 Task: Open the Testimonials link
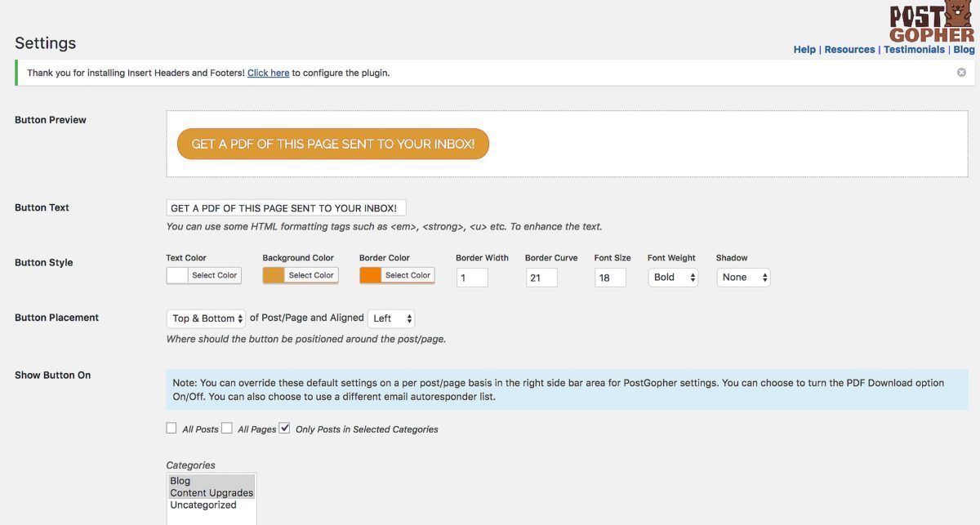click(914, 50)
